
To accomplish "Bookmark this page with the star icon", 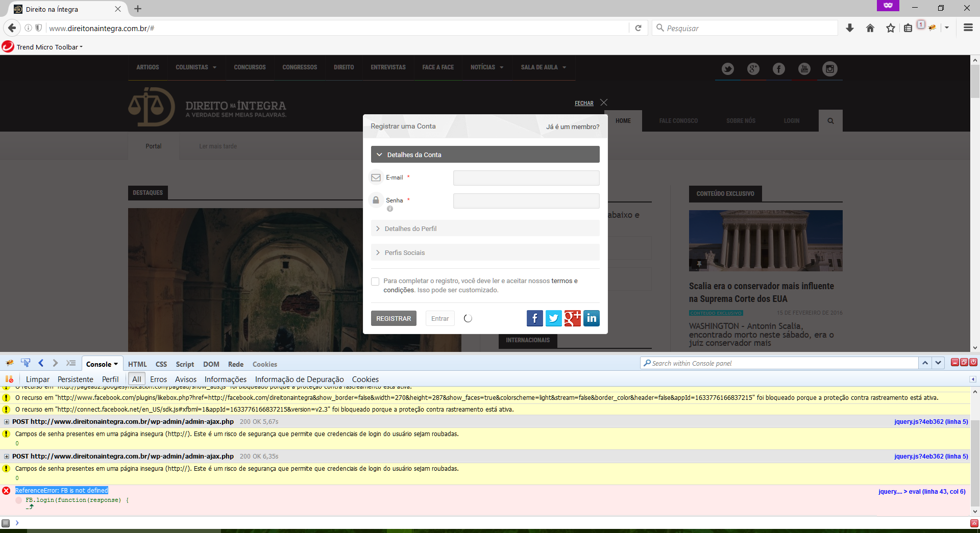I will 891,28.
